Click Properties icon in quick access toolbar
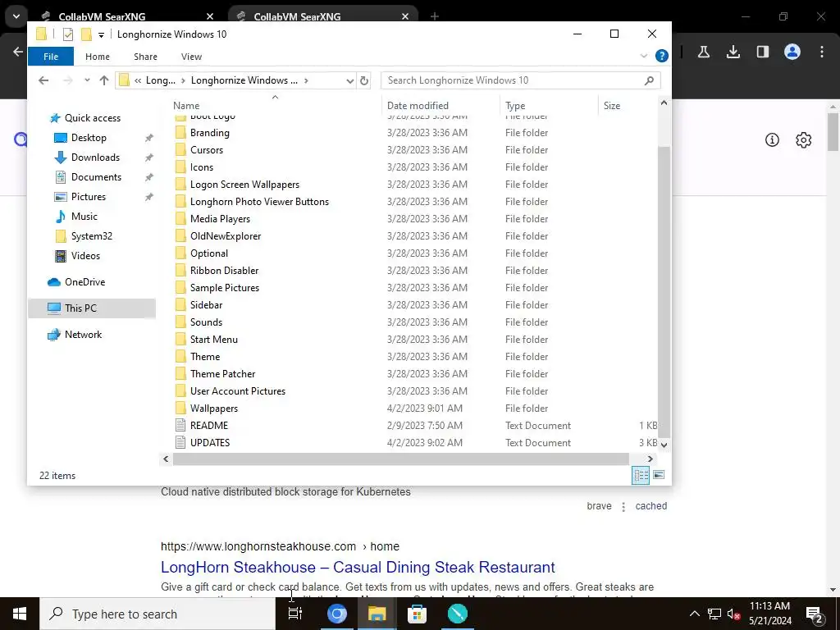The height and width of the screenshot is (630, 840). click(x=68, y=34)
